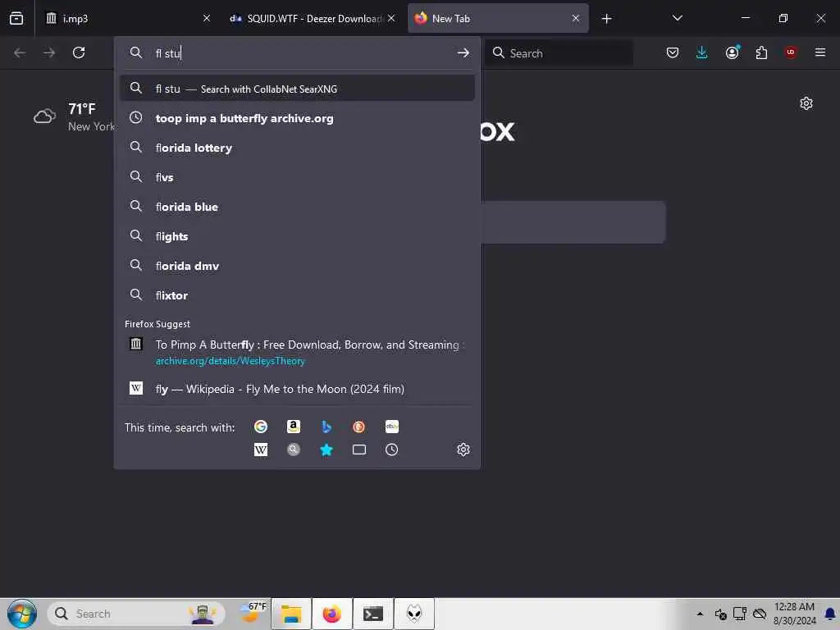Show hidden system tray icons
The image size is (840, 630).
700,614
